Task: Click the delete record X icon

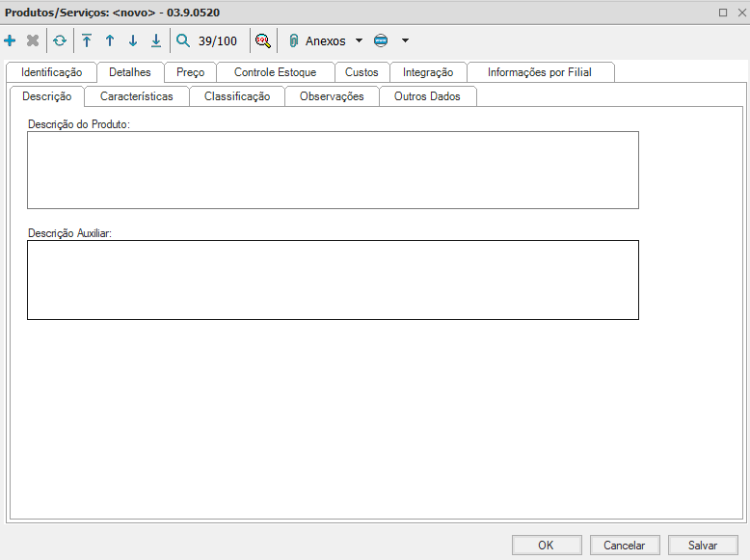Action: coord(33,40)
